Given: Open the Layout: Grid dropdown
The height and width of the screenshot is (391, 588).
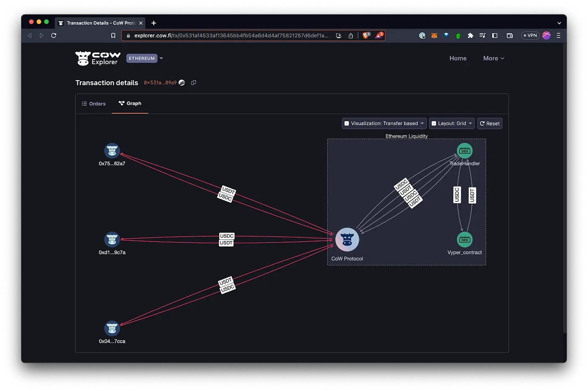Looking at the screenshot, I should 451,123.
